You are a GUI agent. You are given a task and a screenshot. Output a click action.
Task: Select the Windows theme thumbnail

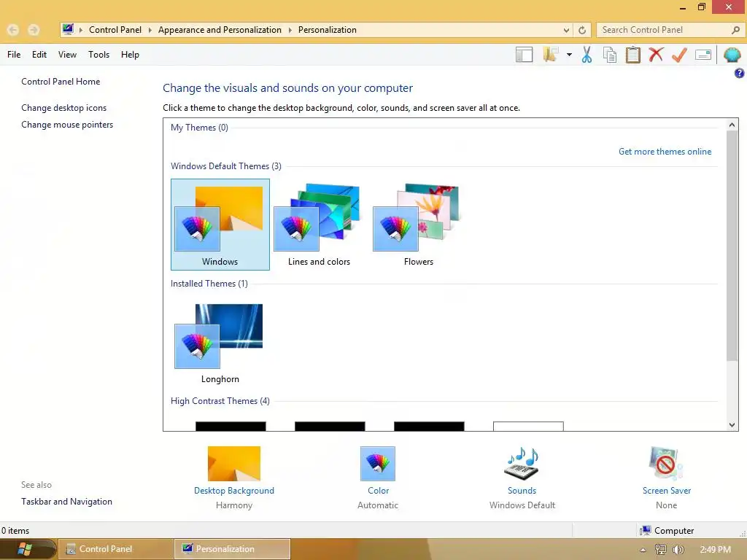(220, 225)
